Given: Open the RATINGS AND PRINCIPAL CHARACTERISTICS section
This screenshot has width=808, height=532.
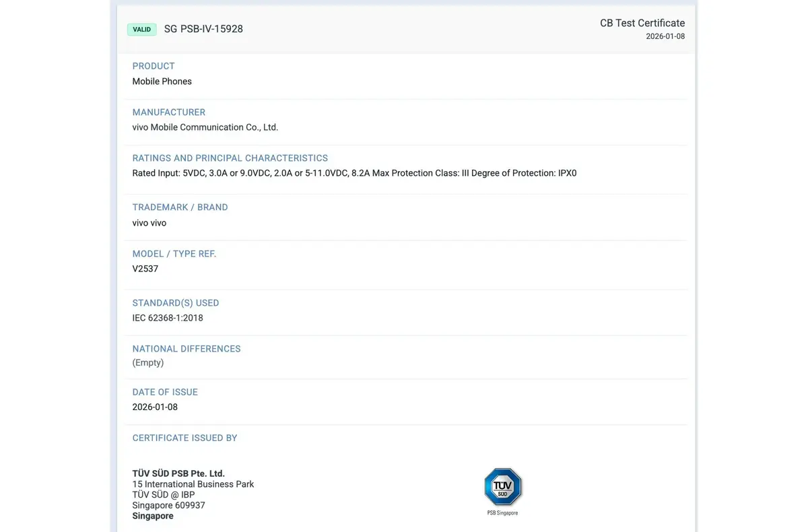Looking at the screenshot, I should click(230, 158).
